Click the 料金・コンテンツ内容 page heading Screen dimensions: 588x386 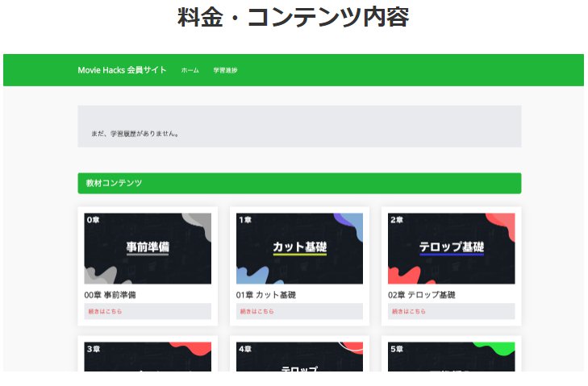[x=294, y=17]
